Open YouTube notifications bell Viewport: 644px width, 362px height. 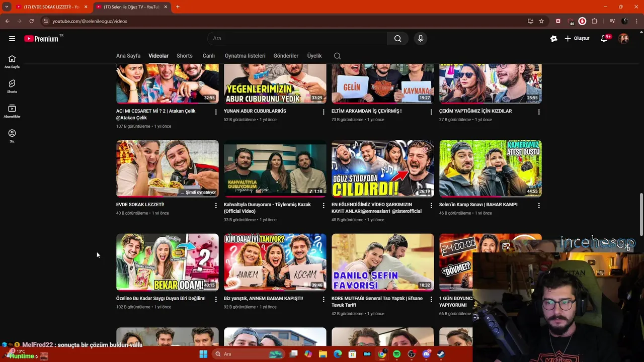click(604, 39)
